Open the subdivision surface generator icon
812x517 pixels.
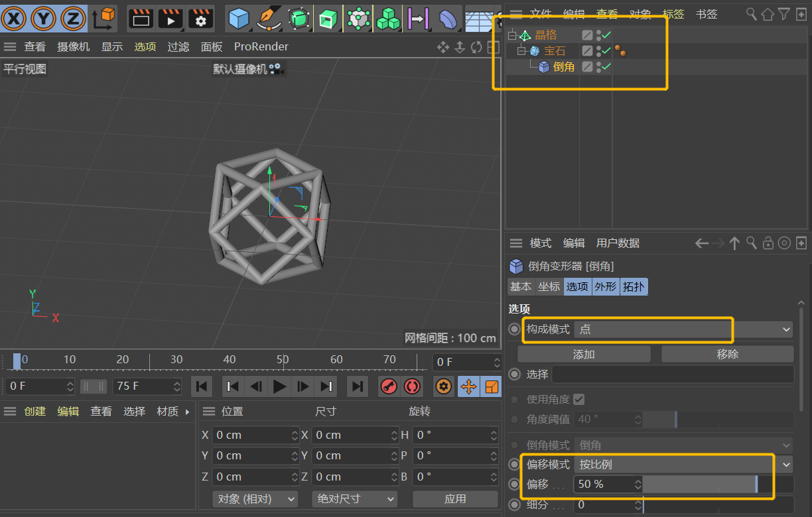[x=299, y=19]
